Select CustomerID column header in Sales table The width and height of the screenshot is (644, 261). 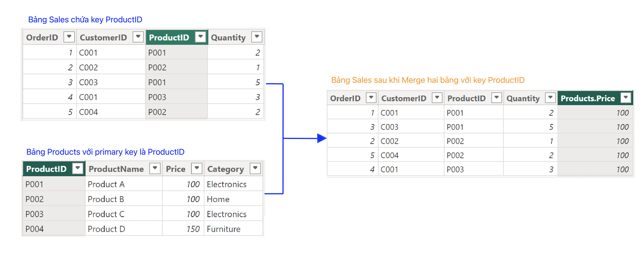pos(111,37)
